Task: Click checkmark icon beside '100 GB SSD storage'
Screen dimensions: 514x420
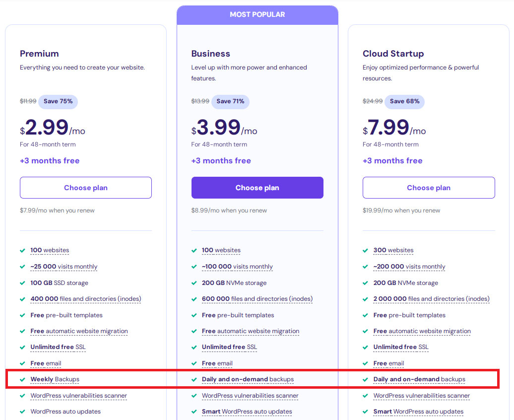Action: coord(23,283)
